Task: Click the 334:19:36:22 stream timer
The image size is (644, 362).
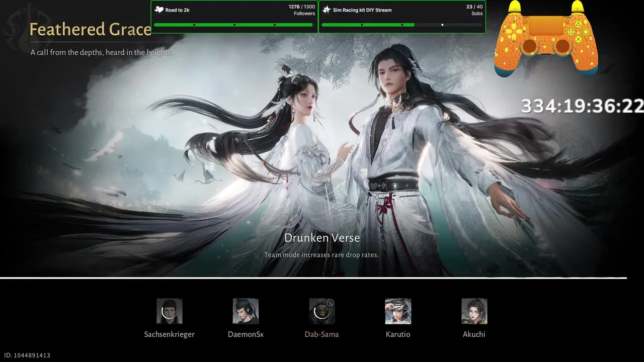Action: coord(582,106)
